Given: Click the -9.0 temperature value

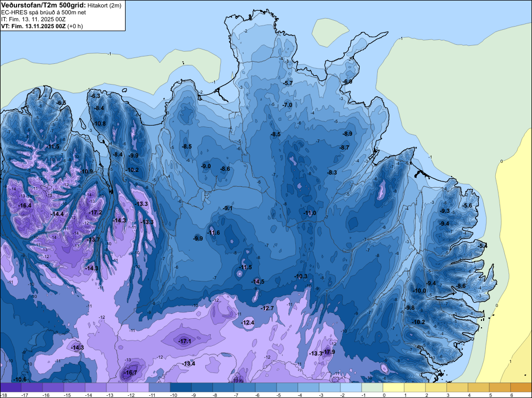Looking at the screenshot, I should tap(206, 166).
